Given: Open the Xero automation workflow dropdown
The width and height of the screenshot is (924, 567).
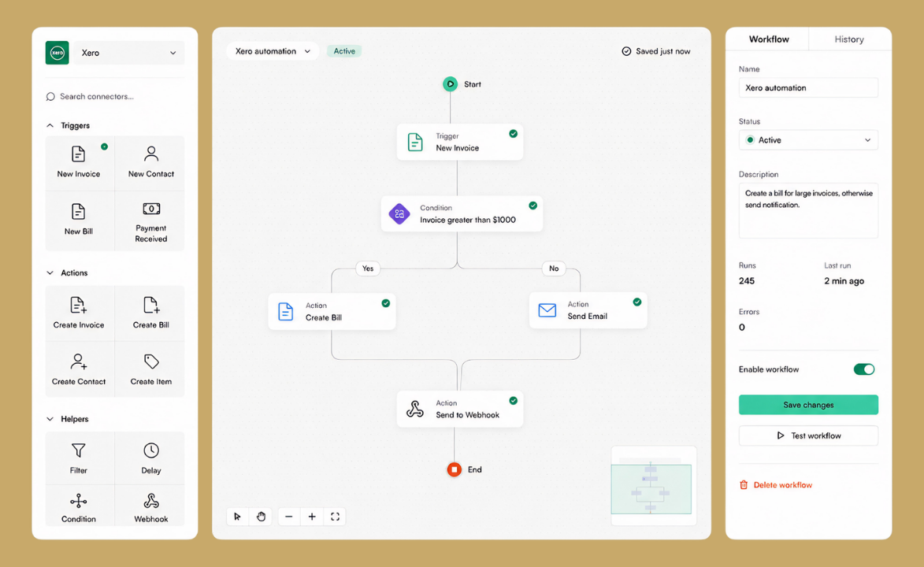Looking at the screenshot, I should click(273, 51).
